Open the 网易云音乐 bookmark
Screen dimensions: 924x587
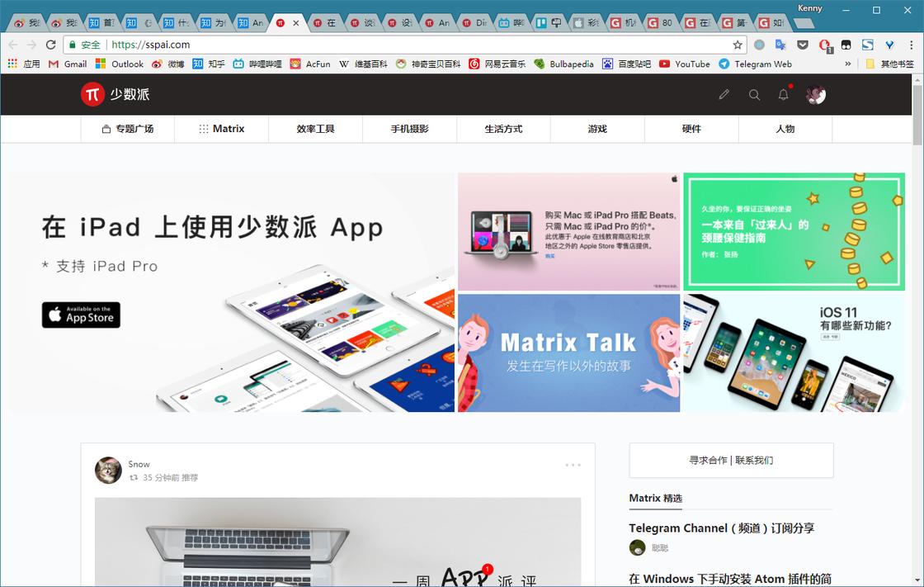tap(497, 64)
